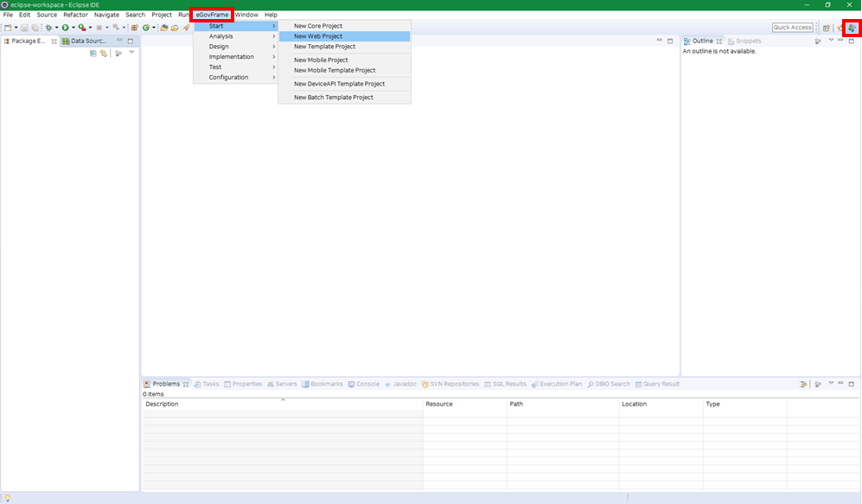The image size is (862, 504).
Task: Expand the Configuration submenu
Action: [x=236, y=78]
